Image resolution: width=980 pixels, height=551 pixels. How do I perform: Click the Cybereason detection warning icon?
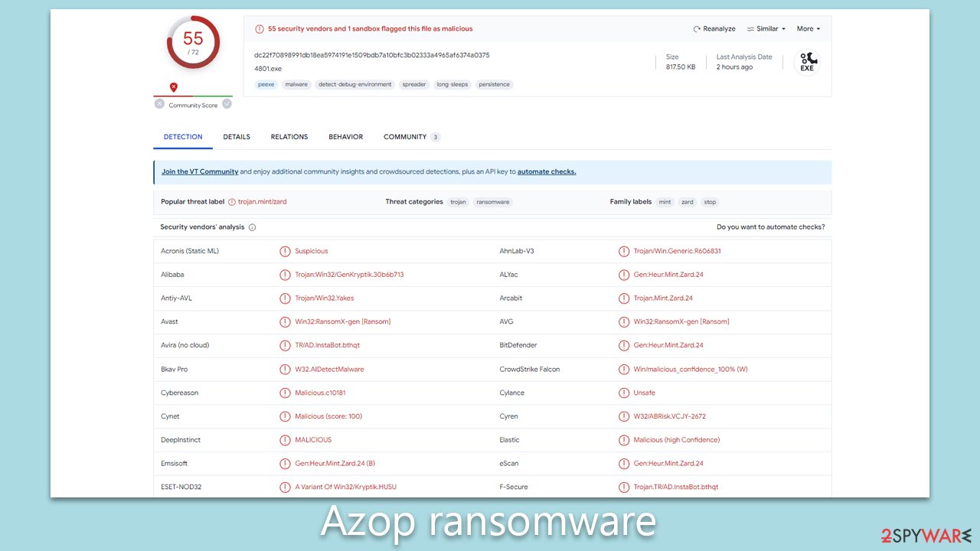pos(285,393)
